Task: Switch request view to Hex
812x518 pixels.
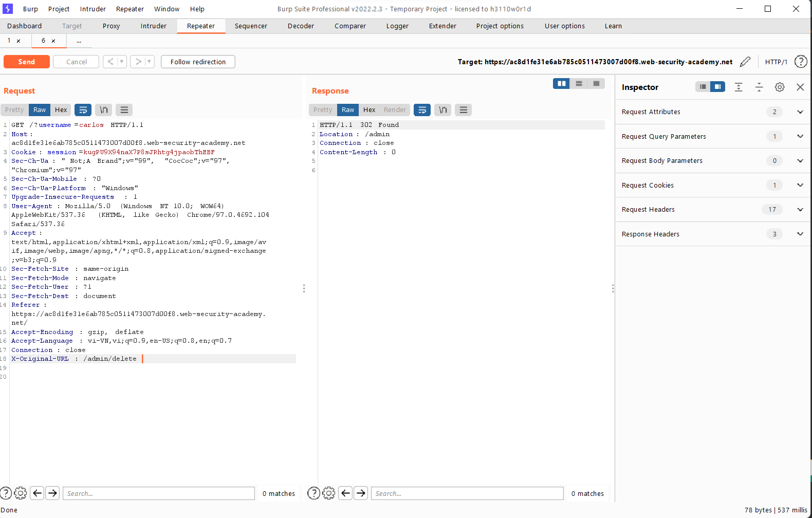Action: (x=61, y=110)
